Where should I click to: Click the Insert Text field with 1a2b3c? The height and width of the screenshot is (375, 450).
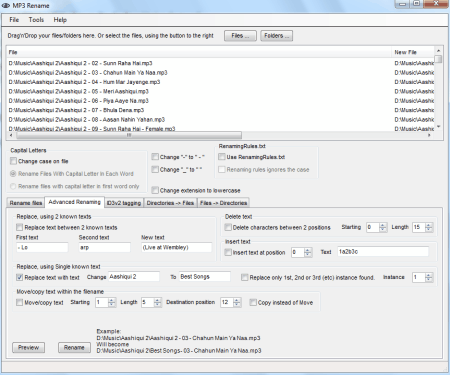[383, 252]
